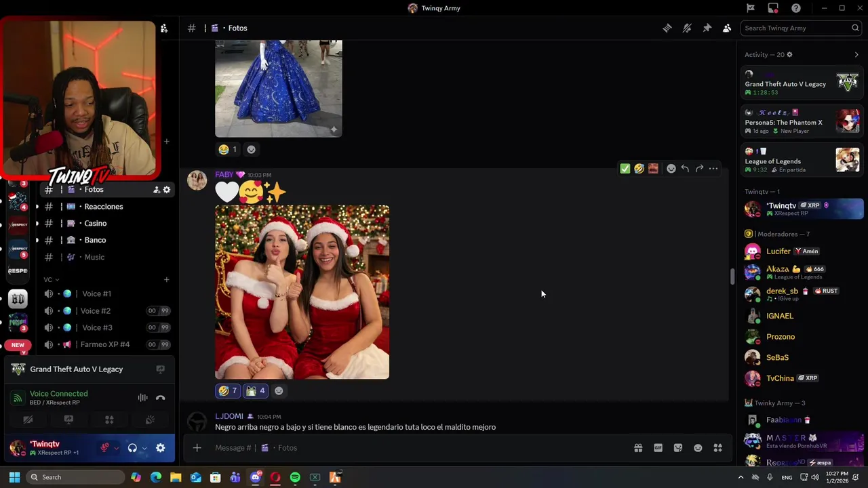The height and width of the screenshot is (488, 868).
Task: Join Farmeo XP #4 voice channel
Action: pos(106,344)
